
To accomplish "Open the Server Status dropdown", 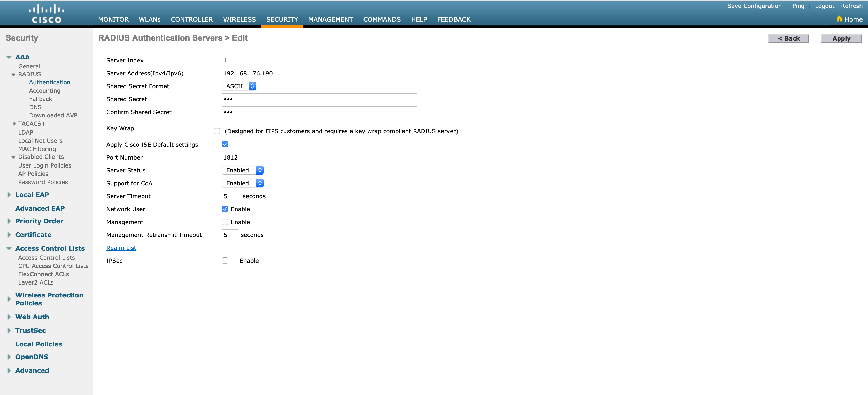I will point(243,170).
